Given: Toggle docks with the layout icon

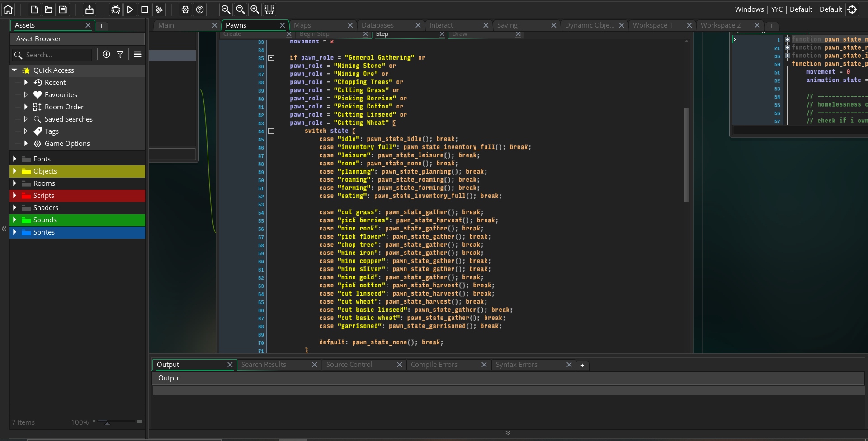Looking at the screenshot, I should [x=269, y=9].
